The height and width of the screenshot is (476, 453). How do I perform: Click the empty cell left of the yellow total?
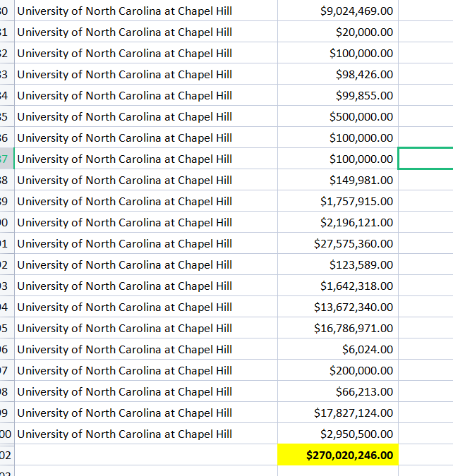pos(146,455)
